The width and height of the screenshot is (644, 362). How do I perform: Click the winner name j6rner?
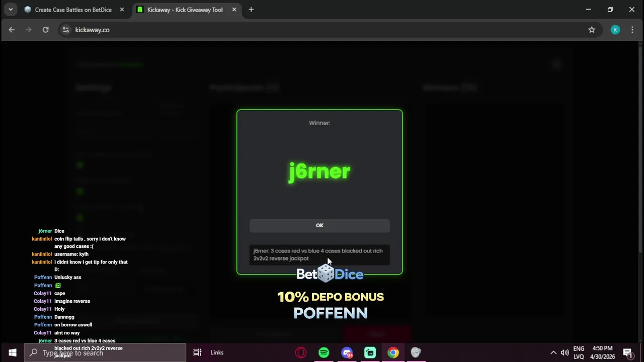[319, 171]
